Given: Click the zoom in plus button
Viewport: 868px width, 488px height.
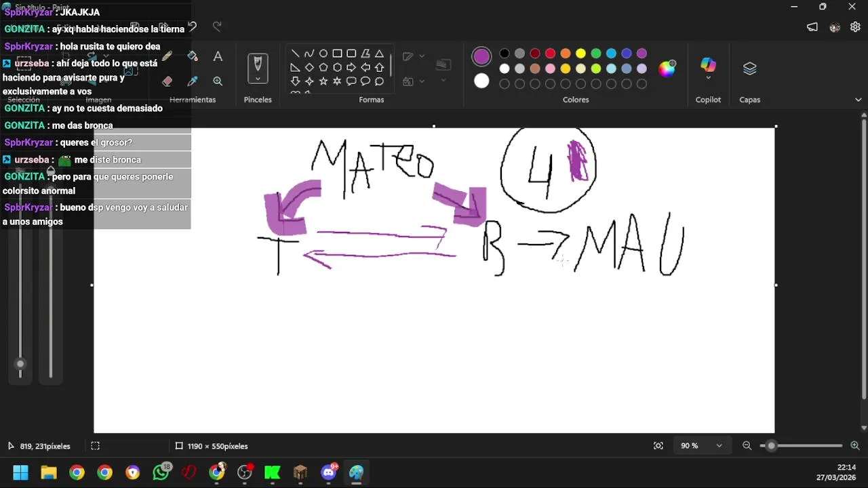Looking at the screenshot, I should 854,446.
